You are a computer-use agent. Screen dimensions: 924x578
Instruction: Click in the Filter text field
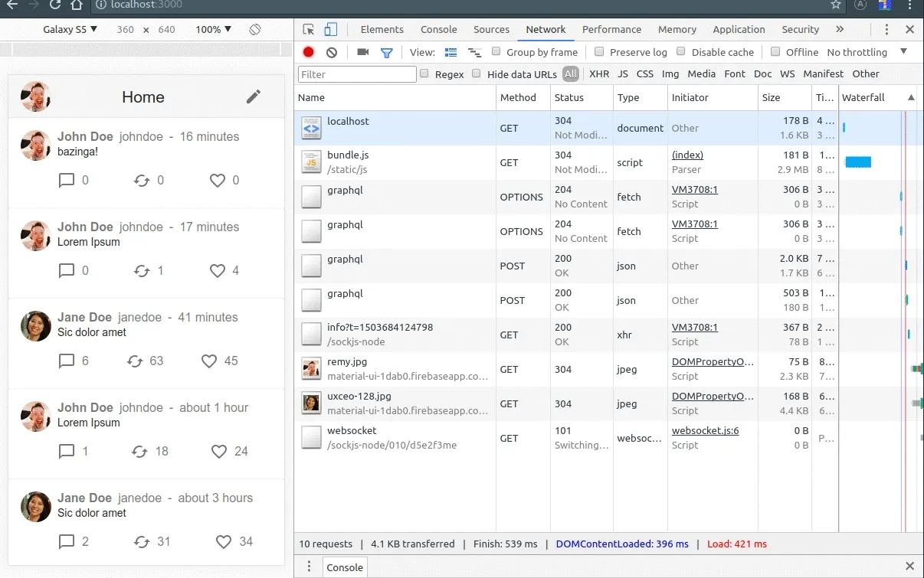(357, 74)
